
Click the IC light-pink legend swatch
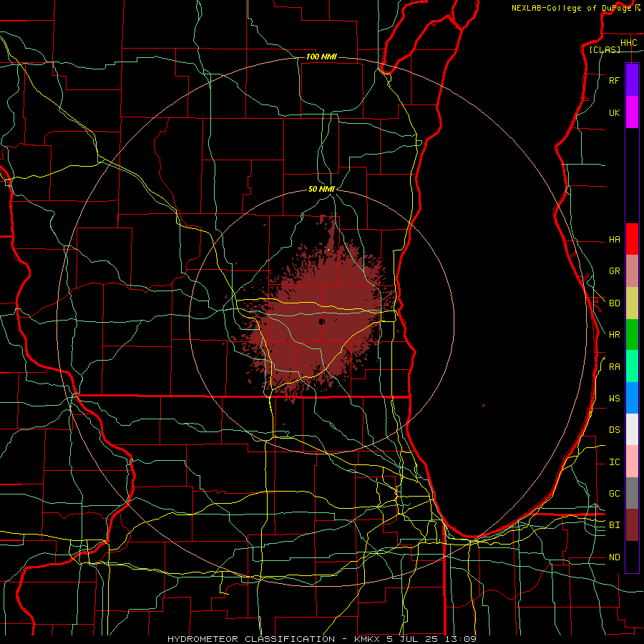[x=632, y=462]
